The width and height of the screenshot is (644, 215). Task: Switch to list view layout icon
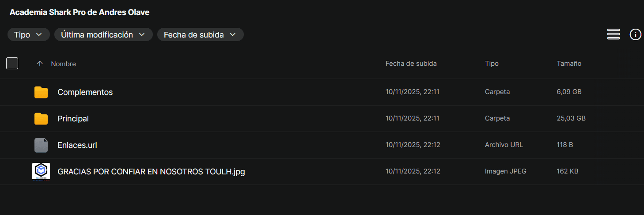click(614, 34)
